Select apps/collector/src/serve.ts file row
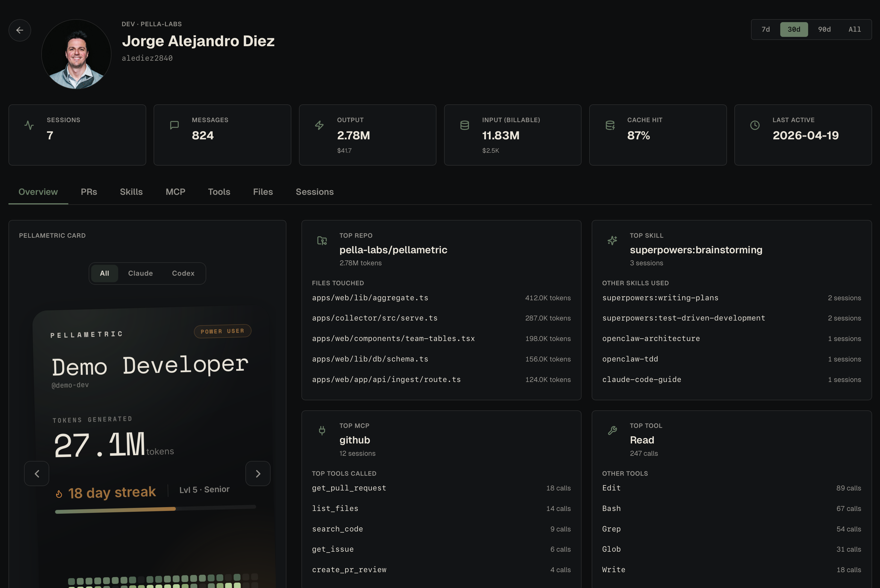The image size is (880, 588). (x=441, y=318)
